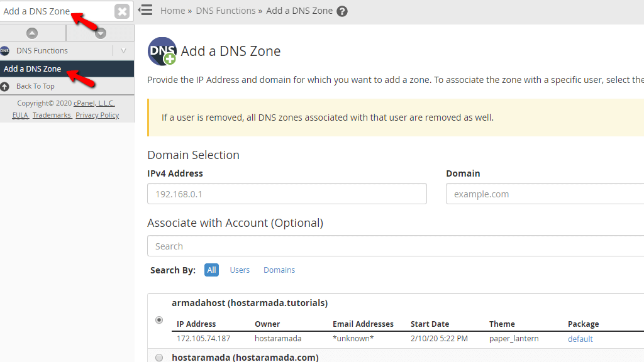Screen dimensions: 644x362
Task: Click the Package column header
Action: (583, 324)
